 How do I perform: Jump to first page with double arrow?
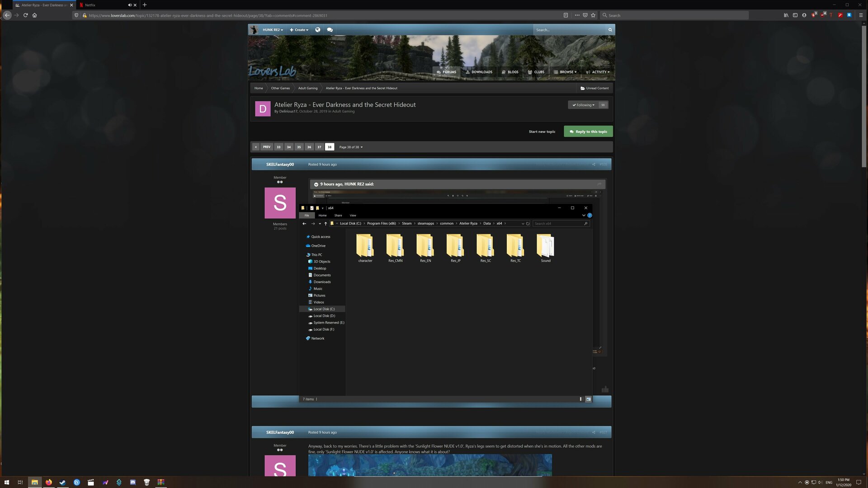click(x=256, y=147)
